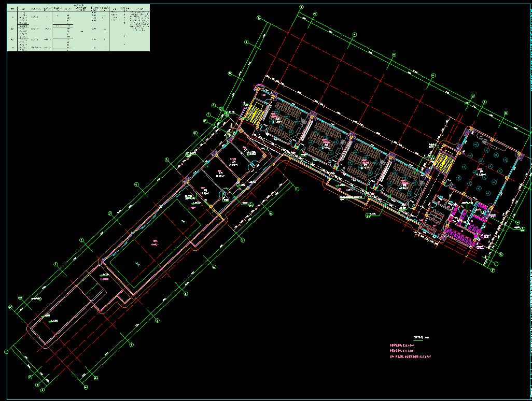The width and height of the screenshot is (532, 401).
Task: Click the green grid bubble at the far left edge
Action: (6, 352)
